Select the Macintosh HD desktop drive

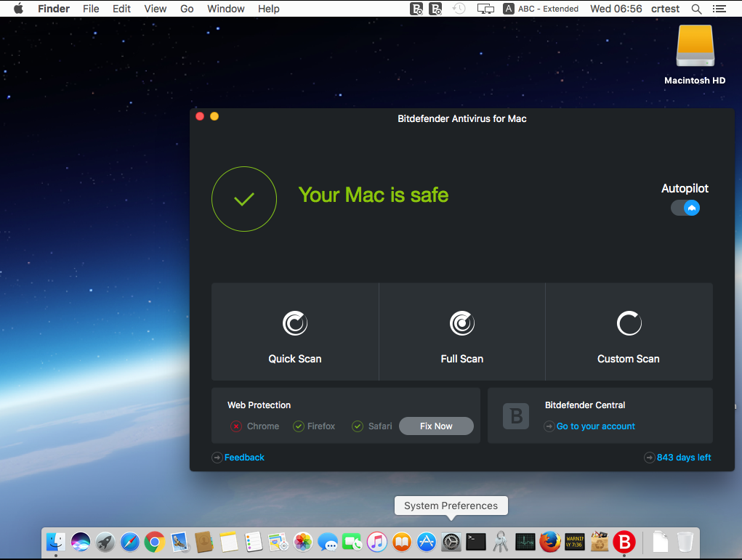tap(695, 55)
